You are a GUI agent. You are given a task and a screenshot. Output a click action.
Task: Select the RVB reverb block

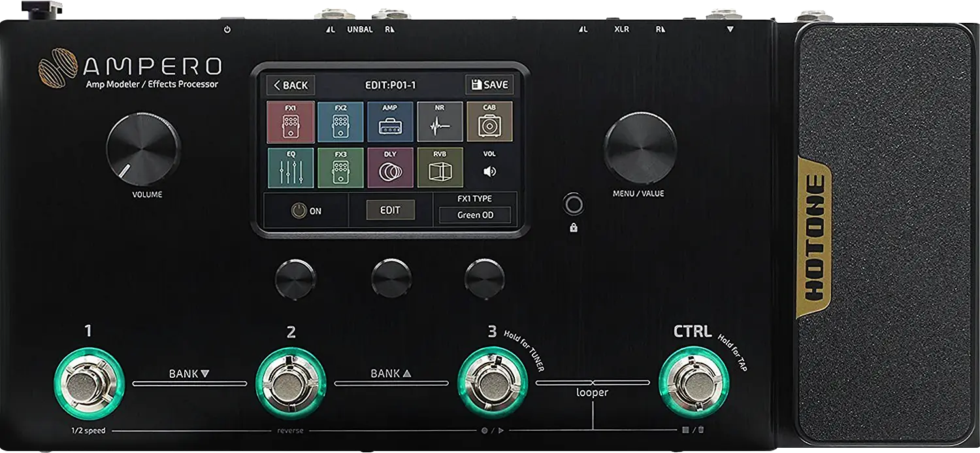pos(440,167)
